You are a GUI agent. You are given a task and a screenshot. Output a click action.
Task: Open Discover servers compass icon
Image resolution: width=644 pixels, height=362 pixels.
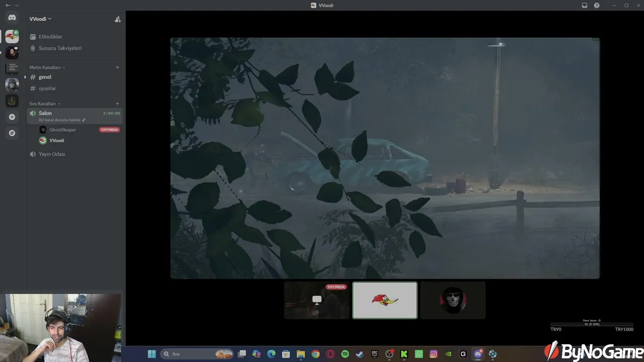point(12,133)
